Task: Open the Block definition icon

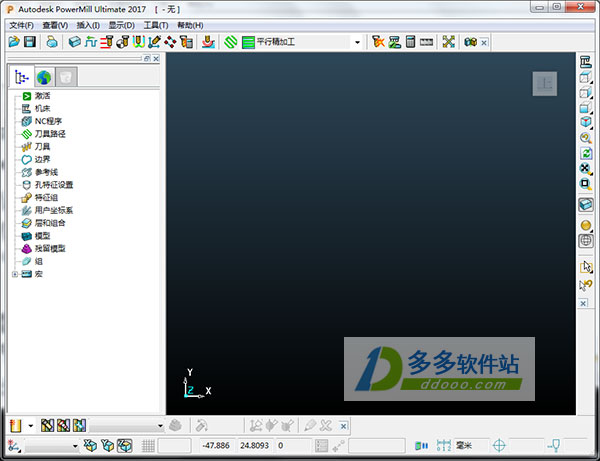Action: (75, 42)
